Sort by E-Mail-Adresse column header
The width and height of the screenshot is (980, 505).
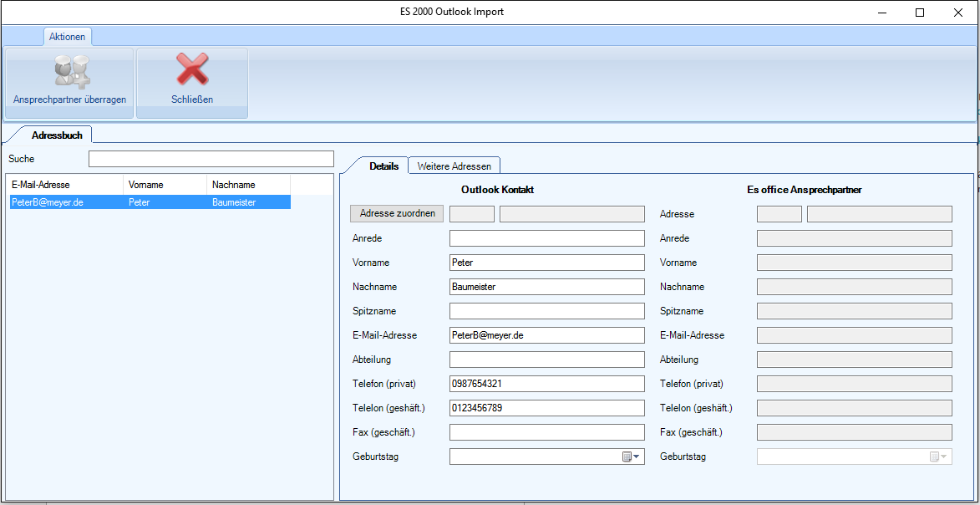(x=65, y=185)
